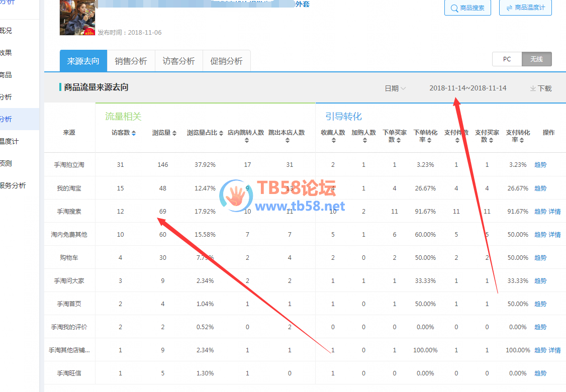This screenshot has height=392, width=566.
Task: Sort by 店内跳转人数 column arrows
Action: coord(246,140)
